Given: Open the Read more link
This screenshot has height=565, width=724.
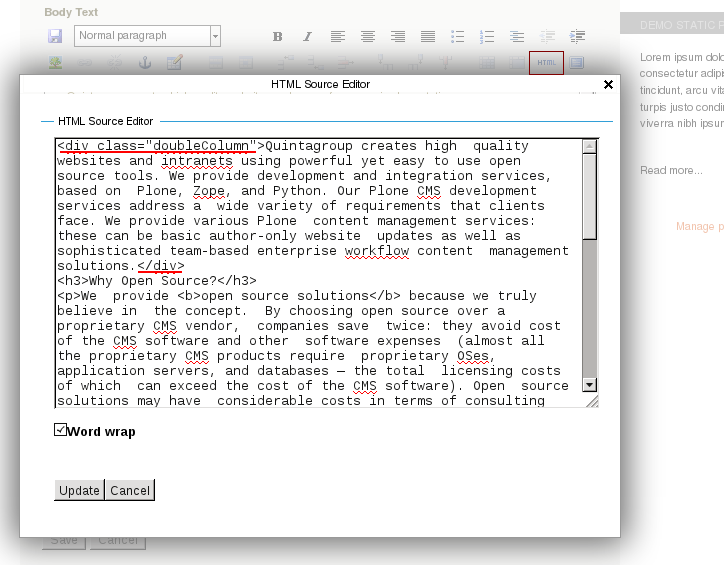Looking at the screenshot, I should pyautogui.click(x=671, y=171).
